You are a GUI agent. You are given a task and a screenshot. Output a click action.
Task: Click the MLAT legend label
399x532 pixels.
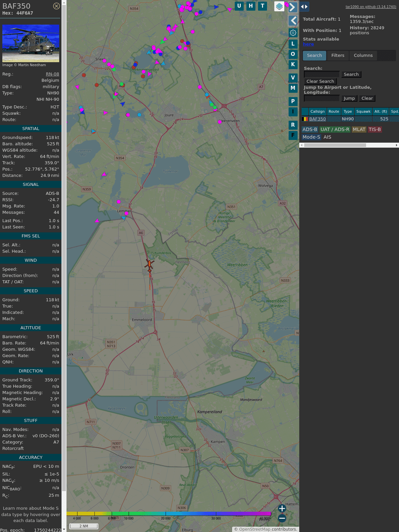(359, 130)
